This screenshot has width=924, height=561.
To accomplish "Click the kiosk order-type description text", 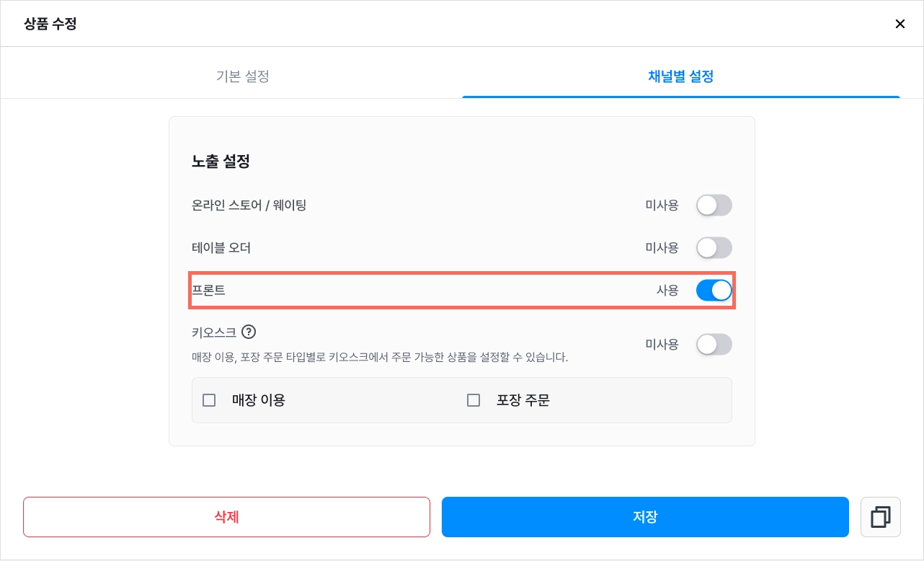I will coord(380,357).
